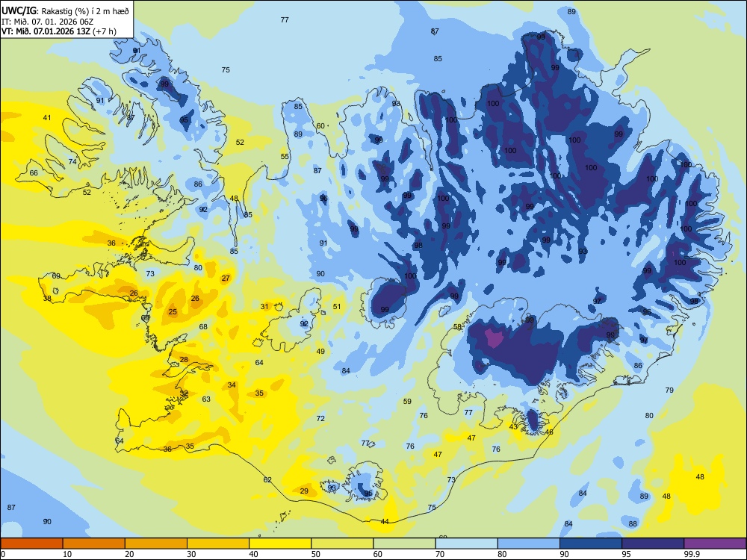
Task: Pick the 70–80 light blue legend swatch
Action: pos(467,544)
